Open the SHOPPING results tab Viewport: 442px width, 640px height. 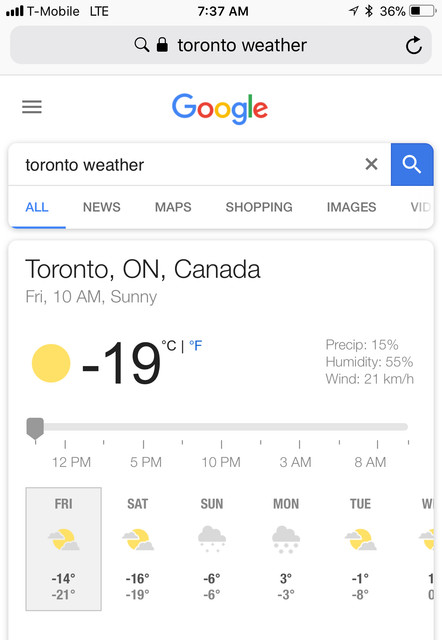tap(259, 207)
